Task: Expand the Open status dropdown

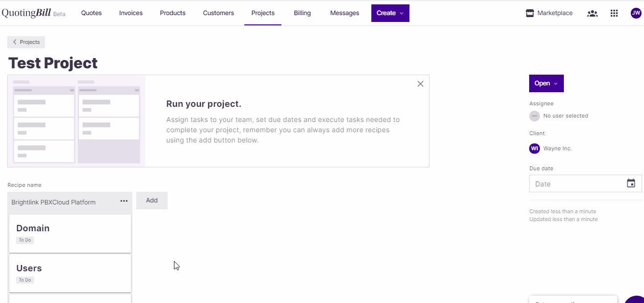Action: (546, 83)
